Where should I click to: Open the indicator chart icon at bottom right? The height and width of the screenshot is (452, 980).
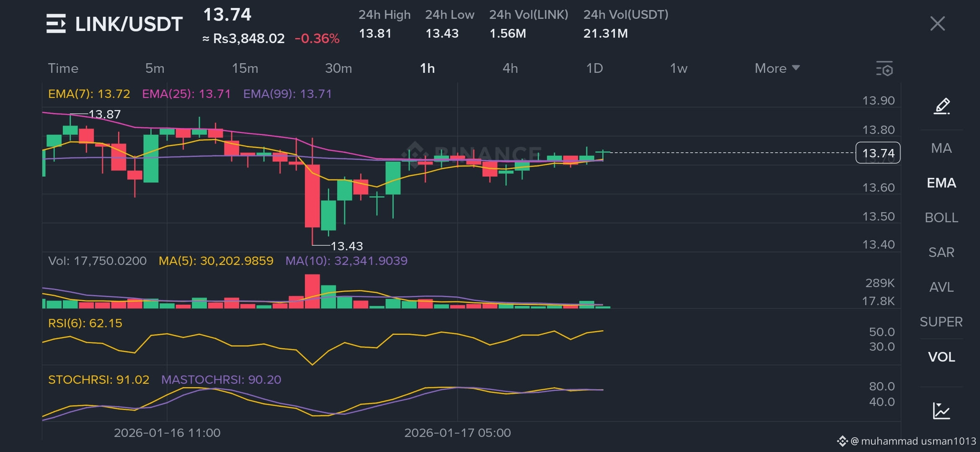pyautogui.click(x=941, y=410)
